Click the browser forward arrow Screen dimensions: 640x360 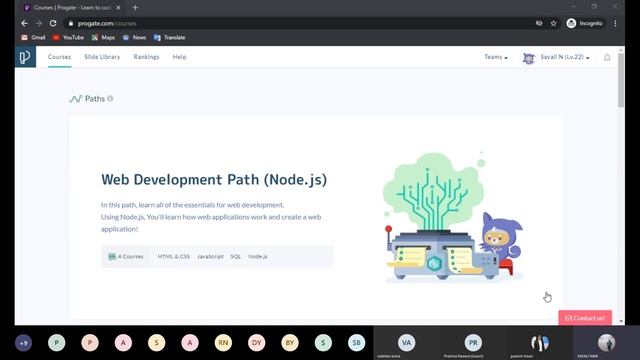pyautogui.click(x=38, y=23)
